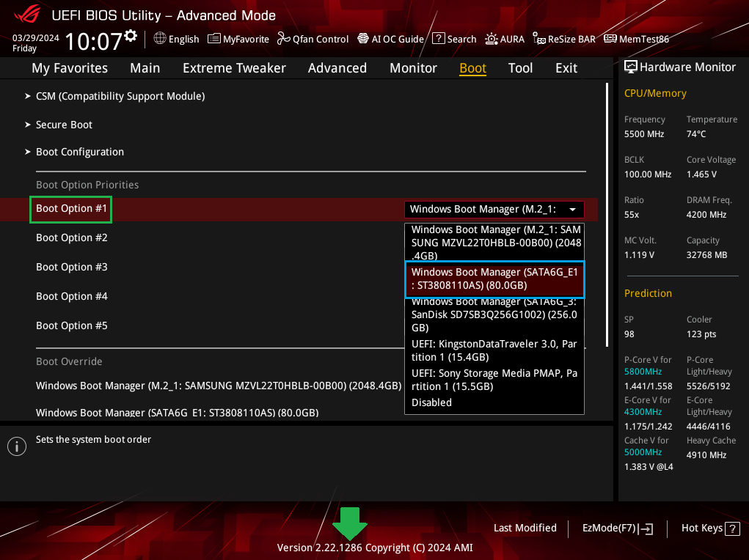Open AURA lighting icon
Image resolution: width=749 pixels, height=560 pixels.
491,39
